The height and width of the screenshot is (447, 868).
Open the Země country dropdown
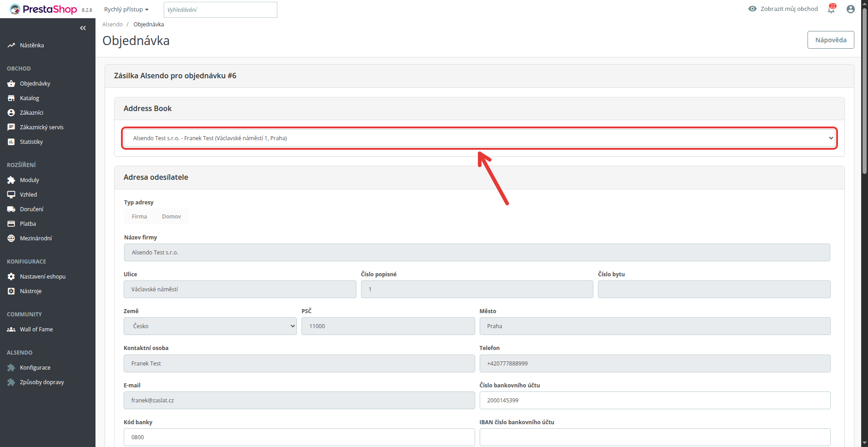(x=210, y=326)
